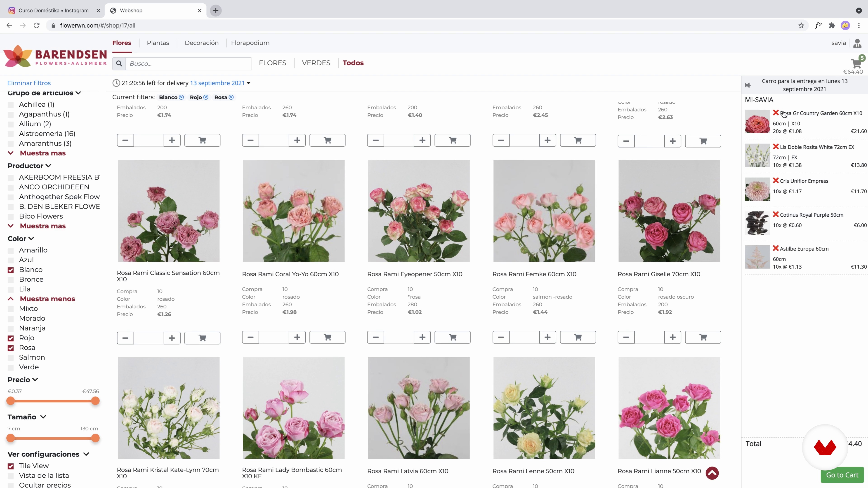Uncheck the Rosa color filter
The height and width of the screenshot is (488, 868).
click(x=11, y=348)
